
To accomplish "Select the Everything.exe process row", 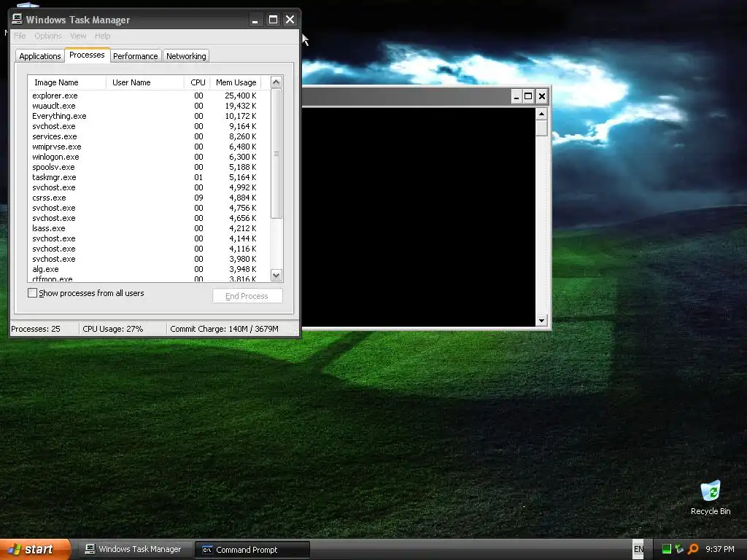I will pos(149,116).
